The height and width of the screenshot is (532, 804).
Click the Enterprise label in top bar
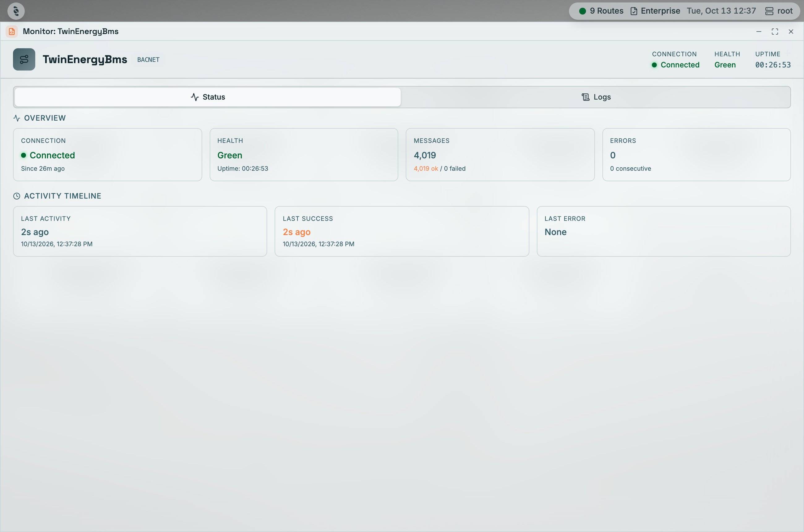[x=660, y=11]
